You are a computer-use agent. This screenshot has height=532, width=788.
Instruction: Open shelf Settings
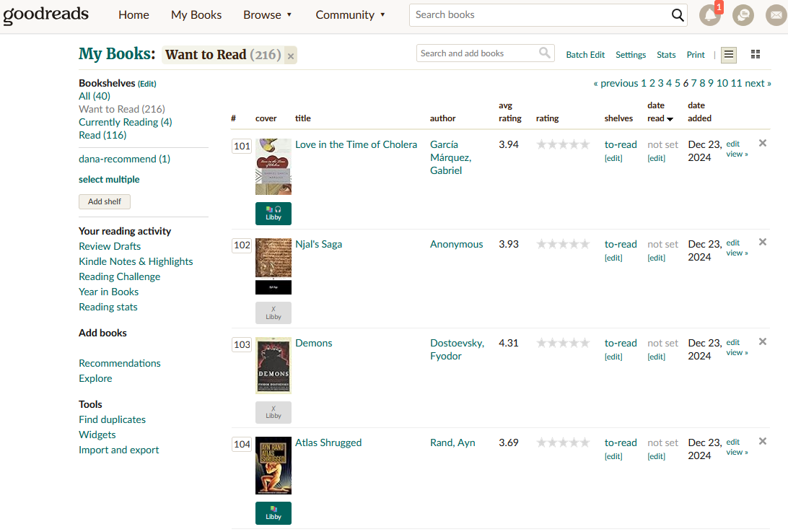pyautogui.click(x=631, y=55)
